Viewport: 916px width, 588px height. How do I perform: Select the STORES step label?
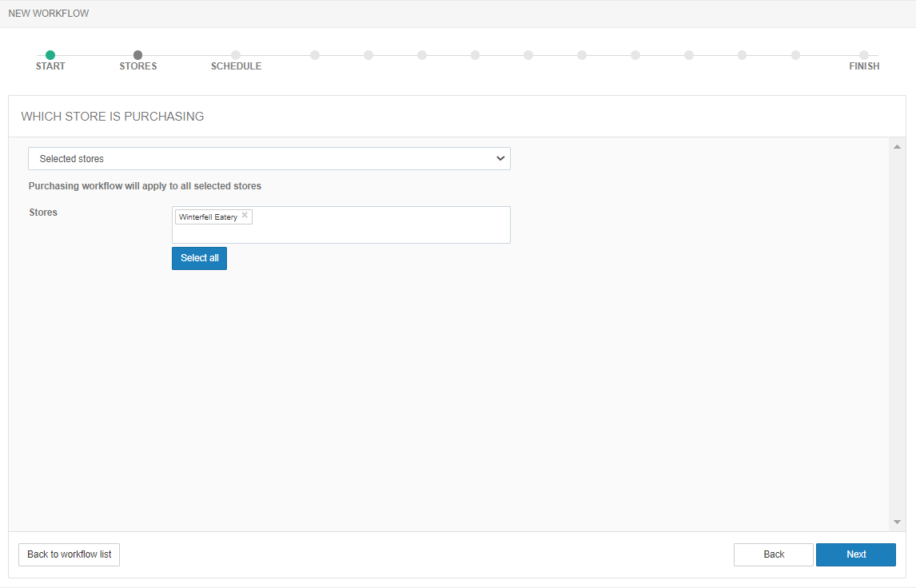tap(138, 66)
